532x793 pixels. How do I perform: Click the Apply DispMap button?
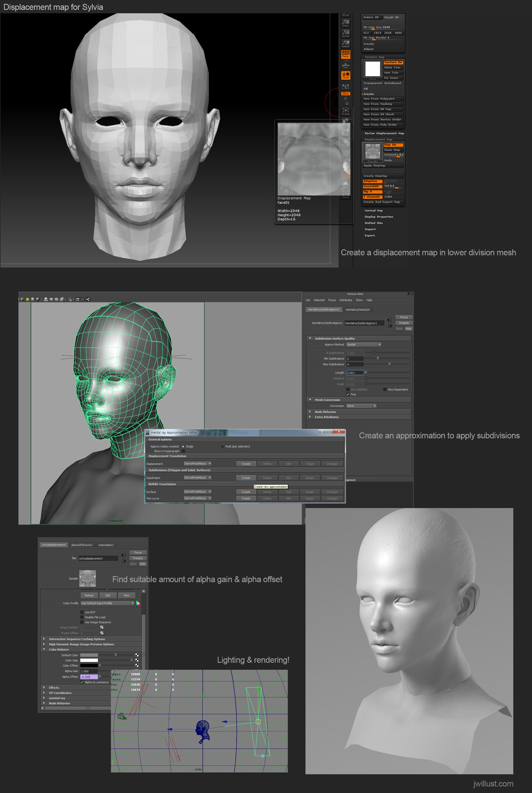coord(383,166)
